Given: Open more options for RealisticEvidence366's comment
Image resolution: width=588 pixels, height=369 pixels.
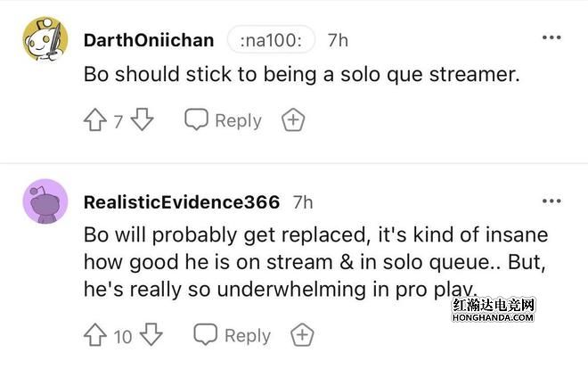Looking at the screenshot, I should click(551, 201).
